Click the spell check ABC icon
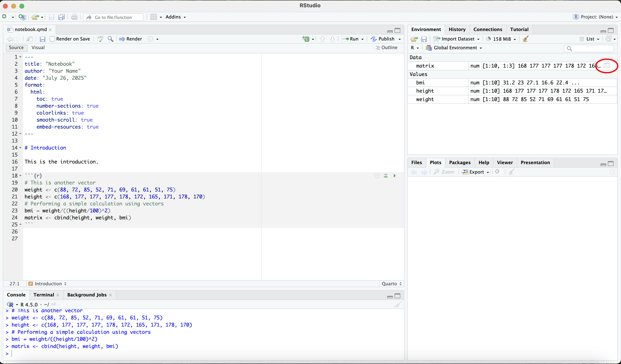 coord(100,39)
